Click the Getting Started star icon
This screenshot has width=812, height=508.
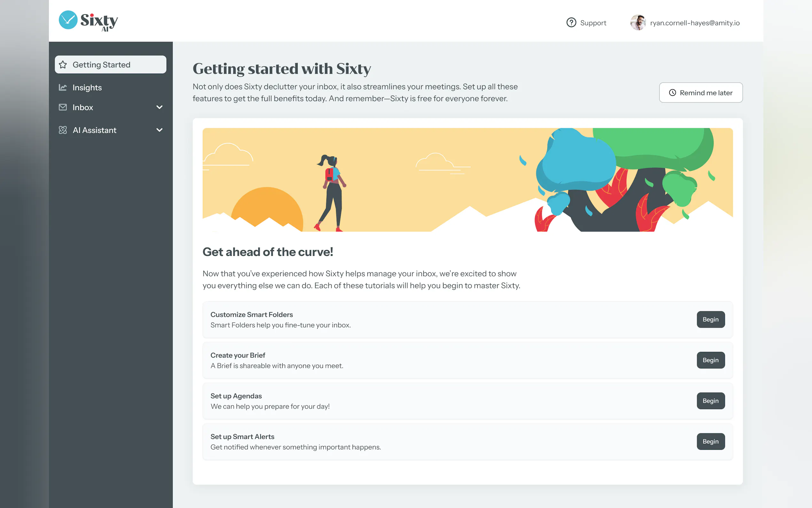coord(63,65)
